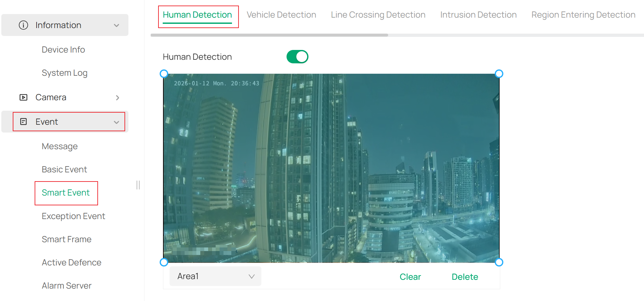Viewport: 644px width, 301px height.
Task: Click the bottom-right corner handle of detection area
Action: pos(499,262)
